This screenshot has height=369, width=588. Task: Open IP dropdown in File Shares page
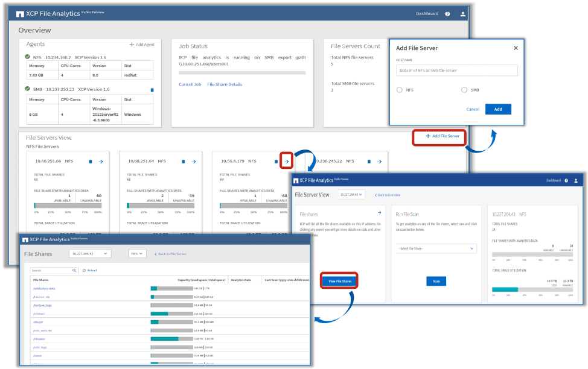coord(90,254)
